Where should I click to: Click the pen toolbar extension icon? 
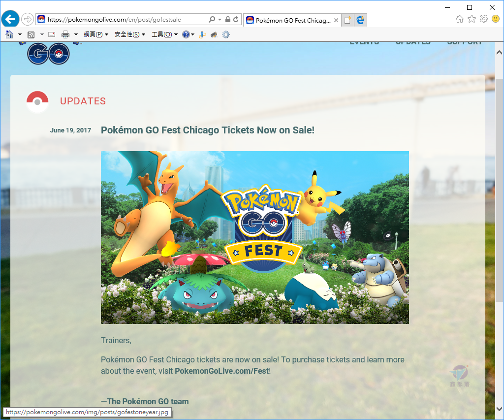202,34
